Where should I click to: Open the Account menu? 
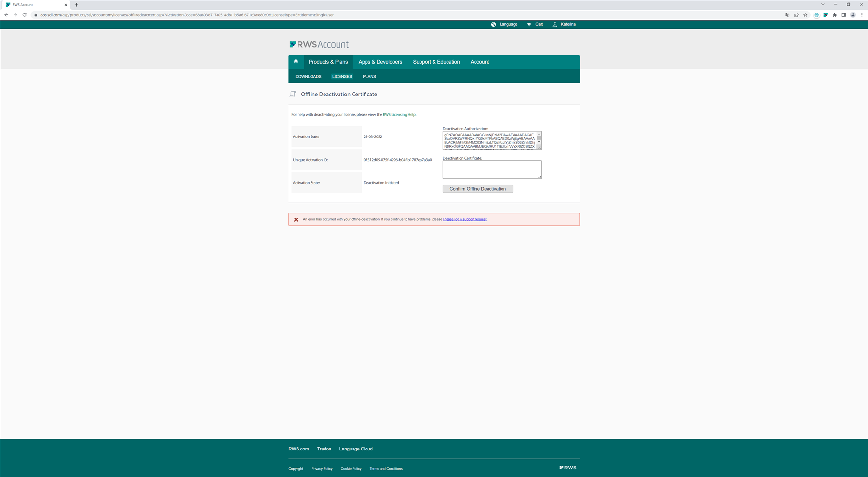tap(479, 62)
